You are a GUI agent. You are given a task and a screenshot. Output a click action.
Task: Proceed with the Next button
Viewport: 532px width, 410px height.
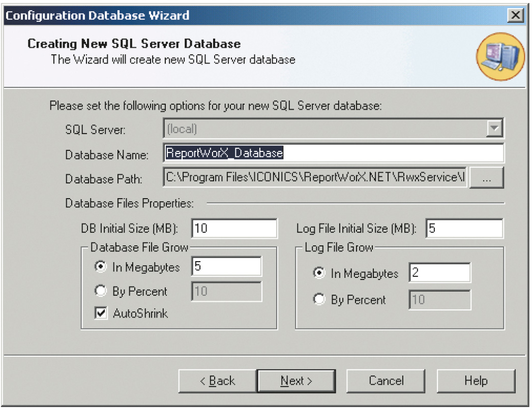pyautogui.click(x=296, y=381)
